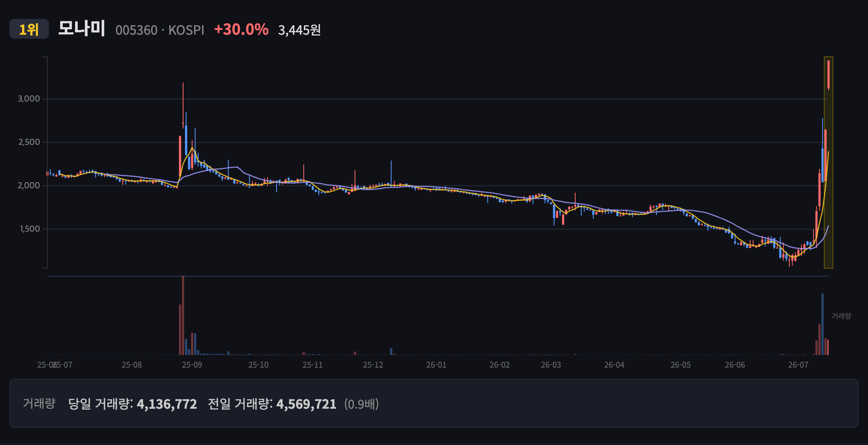Click the 25-11 date axis label

tap(312, 365)
